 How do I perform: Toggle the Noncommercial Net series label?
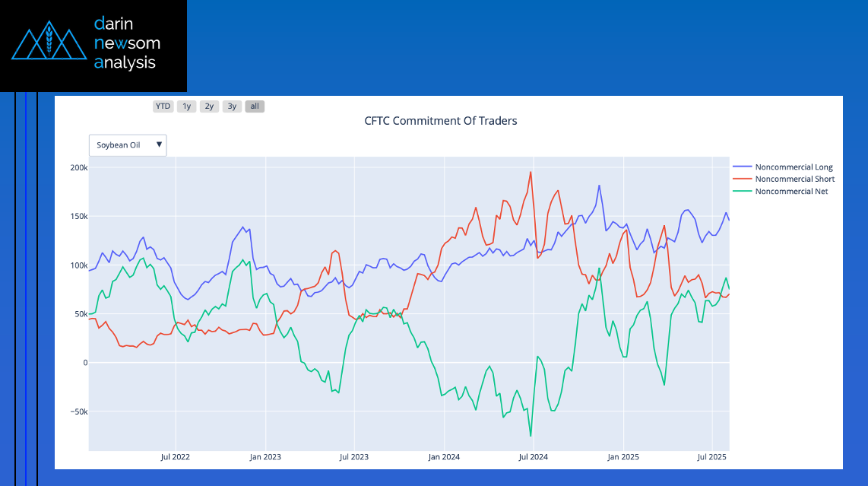pos(791,192)
